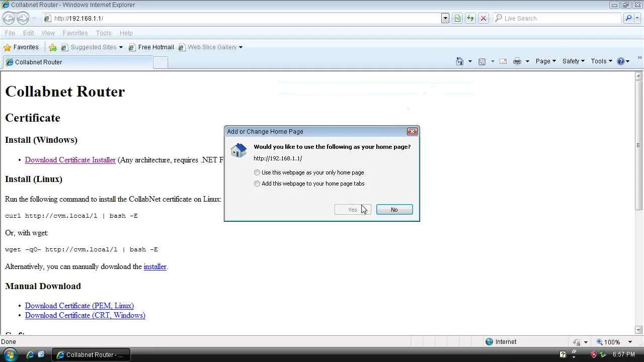
Task: Open the Tools command bar dropdown
Action: 601,61
